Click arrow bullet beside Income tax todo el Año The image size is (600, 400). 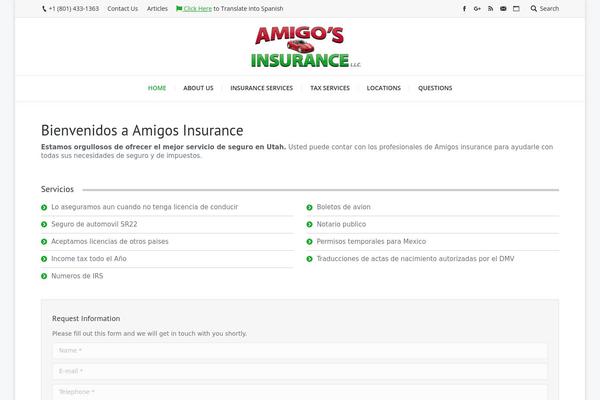(44, 259)
